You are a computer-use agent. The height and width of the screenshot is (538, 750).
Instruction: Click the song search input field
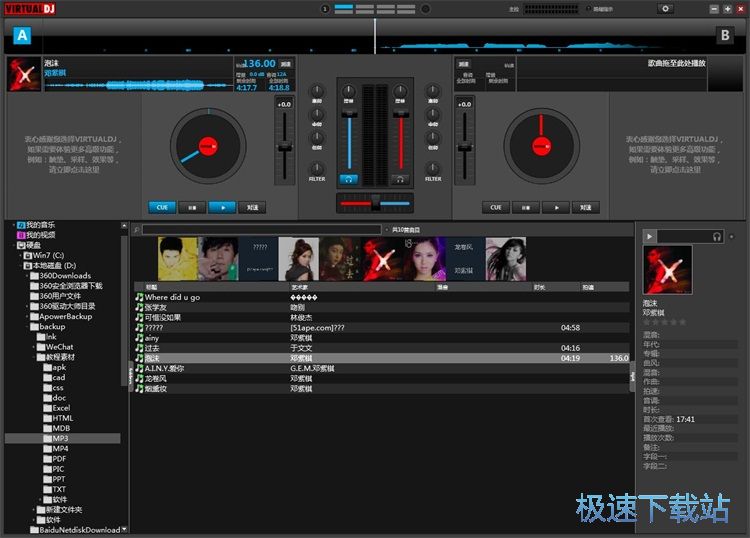tap(262, 230)
